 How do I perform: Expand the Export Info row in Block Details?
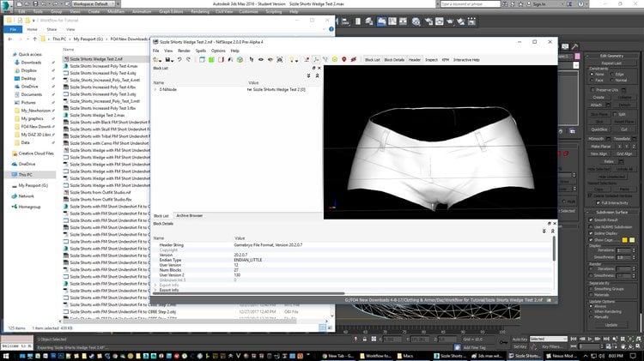[155, 290]
